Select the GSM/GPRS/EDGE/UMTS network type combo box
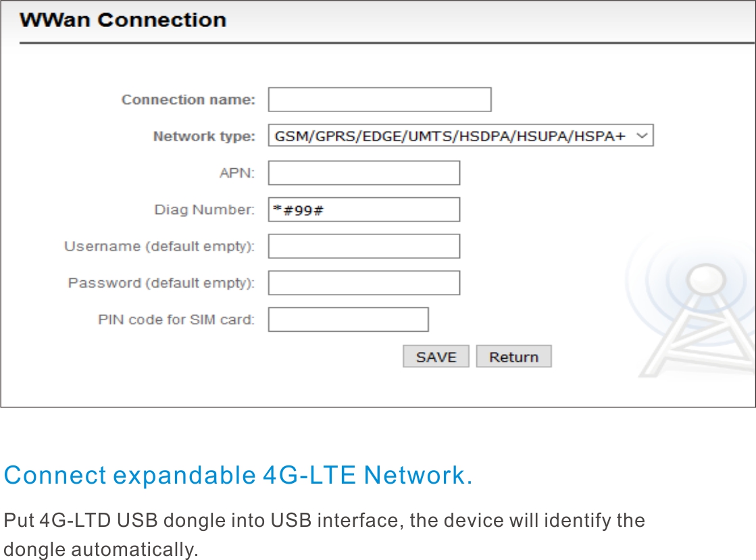 click(461, 135)
